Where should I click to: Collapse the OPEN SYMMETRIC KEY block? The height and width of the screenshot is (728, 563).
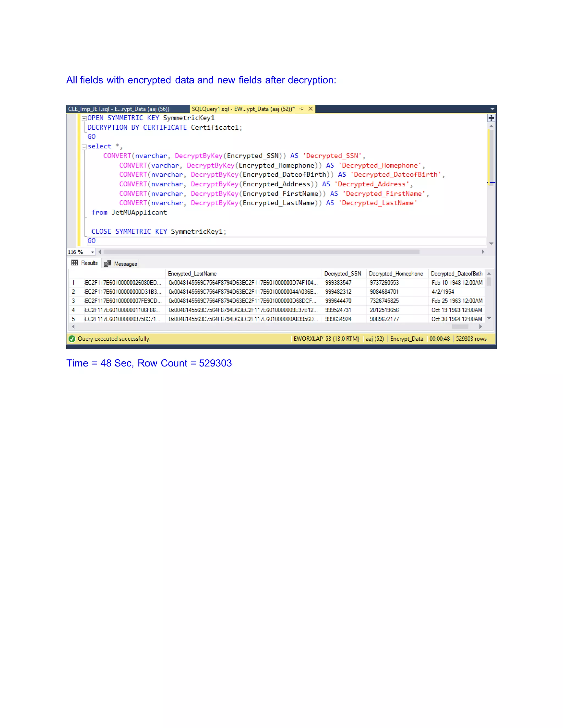pyautogui.click(x=84, y=118)
